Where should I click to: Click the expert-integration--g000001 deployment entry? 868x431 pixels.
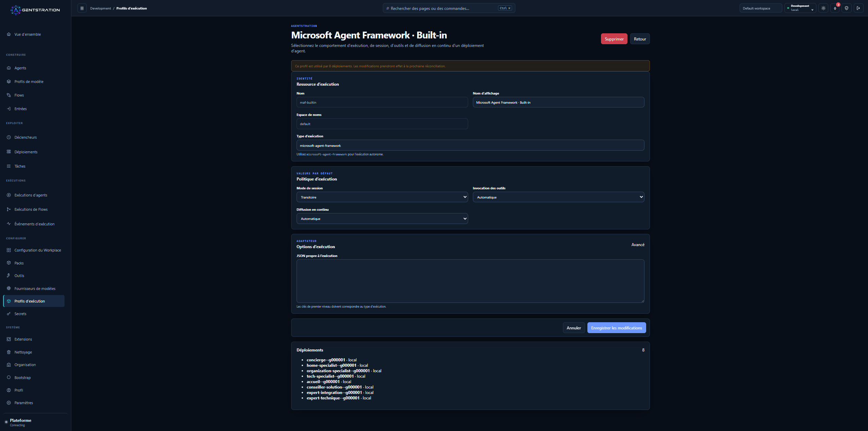pos(340,393)
